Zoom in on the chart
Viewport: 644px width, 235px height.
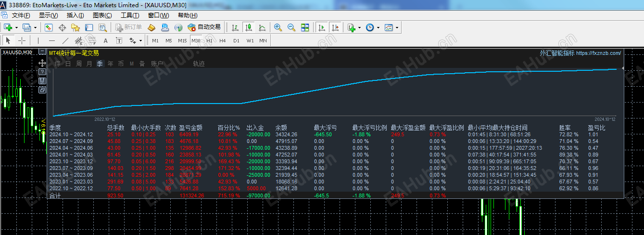coord(278,27)
